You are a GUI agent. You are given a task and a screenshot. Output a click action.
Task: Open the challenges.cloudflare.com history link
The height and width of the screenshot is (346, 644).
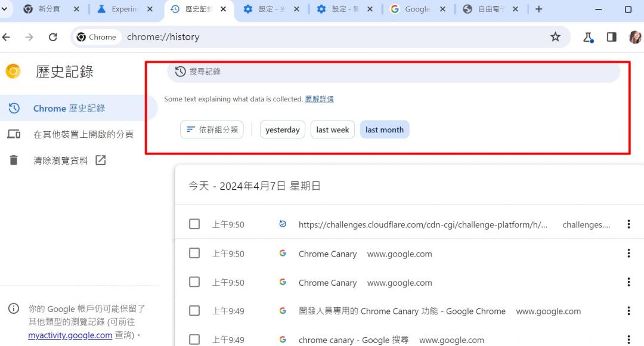(x=423, y=225)
